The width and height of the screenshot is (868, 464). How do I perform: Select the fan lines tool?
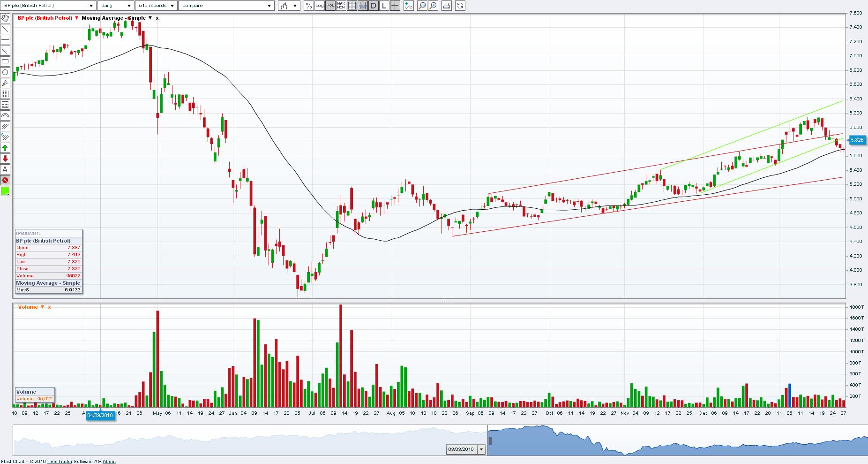coord(5,83)
